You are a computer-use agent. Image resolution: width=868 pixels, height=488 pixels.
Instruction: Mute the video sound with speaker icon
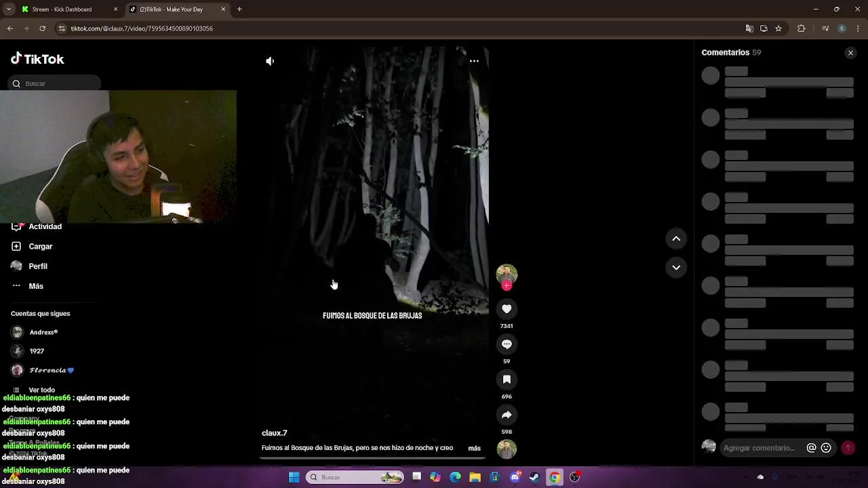click(x=270, y=61)
